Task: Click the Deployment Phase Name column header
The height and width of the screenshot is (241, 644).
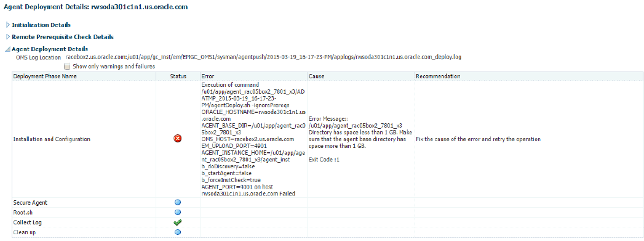Action: 84,76
